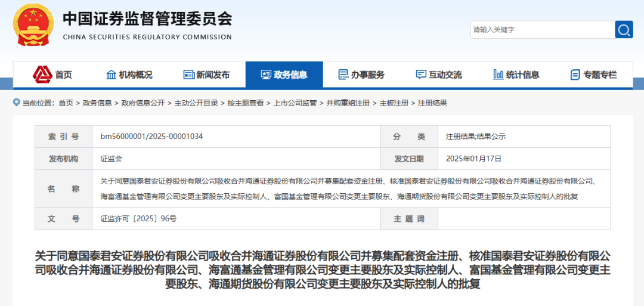Click the location pin icon before 当前位置
The width and height of the screenshot is (644, 306).
[17, 103]
